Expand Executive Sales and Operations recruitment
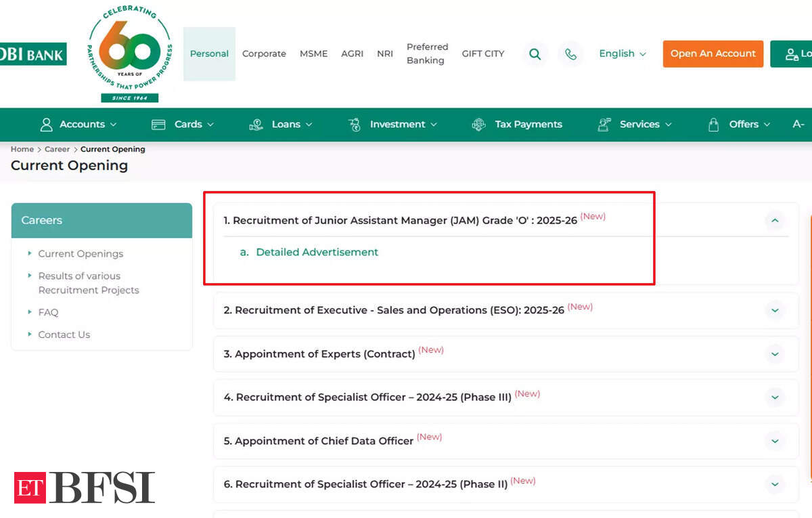 pos(775,310)
